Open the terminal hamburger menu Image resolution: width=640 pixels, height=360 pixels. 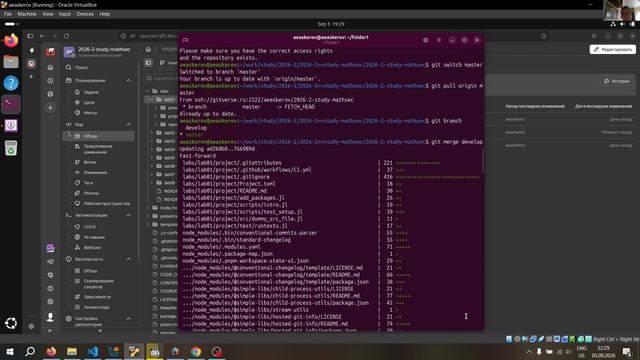[439, 40]
